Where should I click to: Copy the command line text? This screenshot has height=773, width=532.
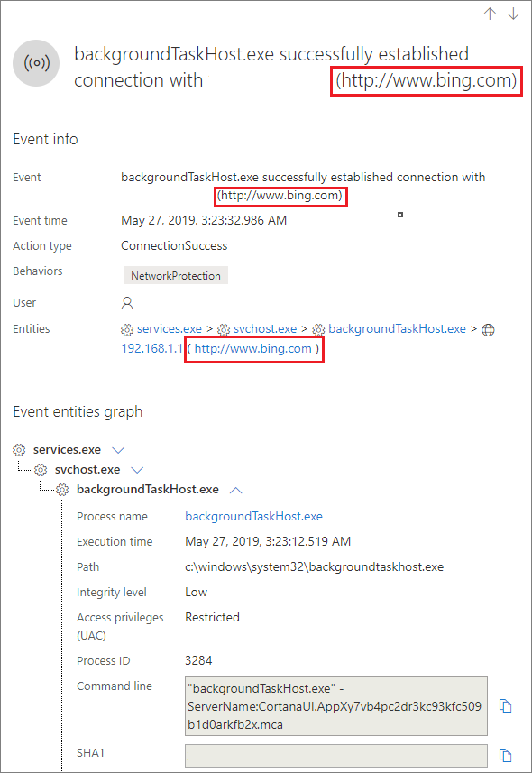click(505, 706)
